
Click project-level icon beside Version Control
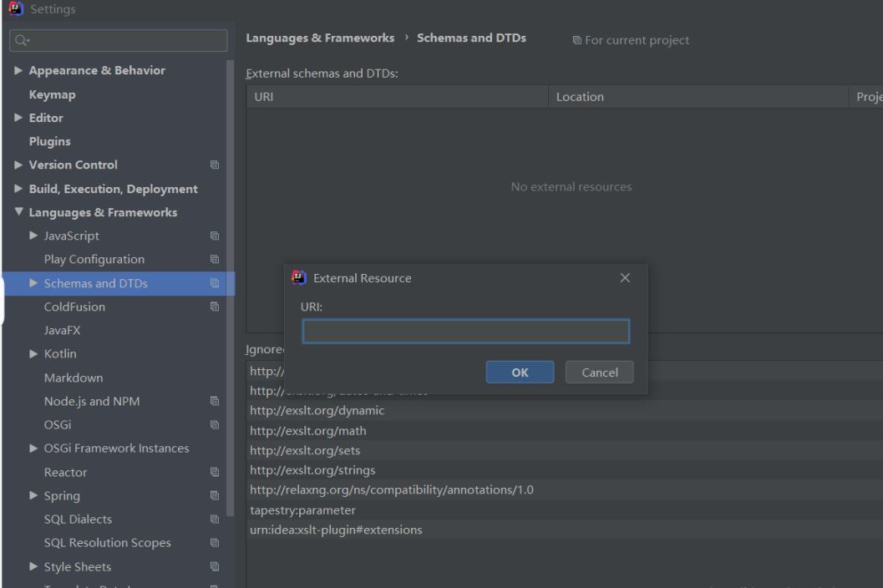[x=215, y=165]
